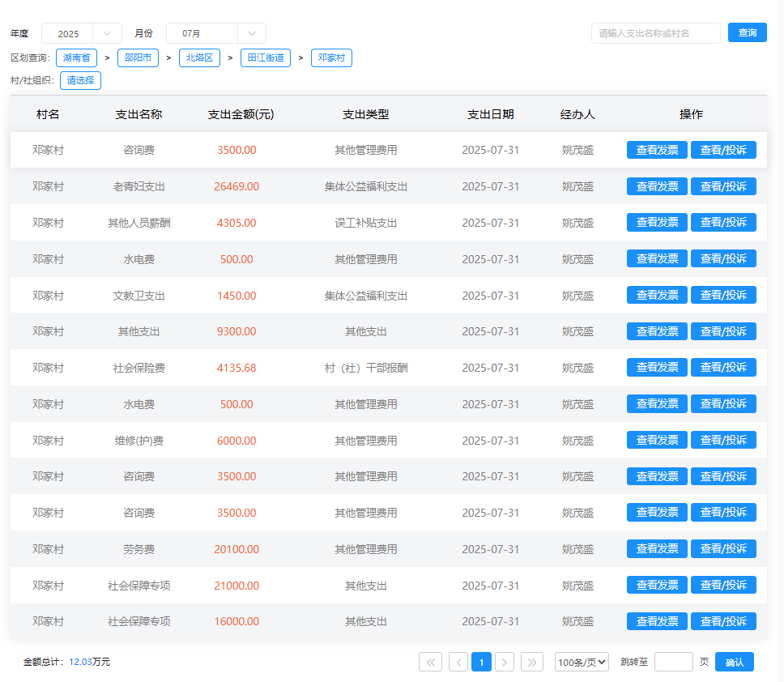Focus the expense name search field

pyautogui.click(x=655, y=33)
